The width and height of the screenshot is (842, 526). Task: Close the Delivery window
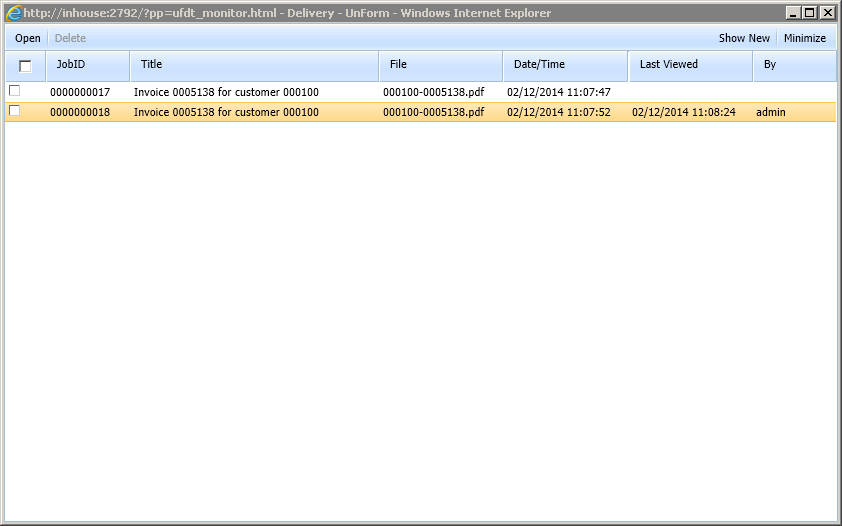(x=826, y=13)
